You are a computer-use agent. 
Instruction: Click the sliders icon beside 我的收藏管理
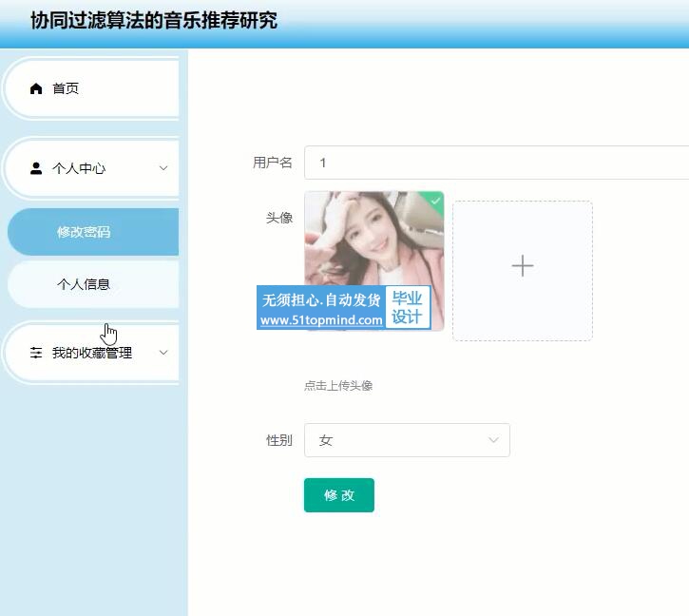(x=36, y=353)
